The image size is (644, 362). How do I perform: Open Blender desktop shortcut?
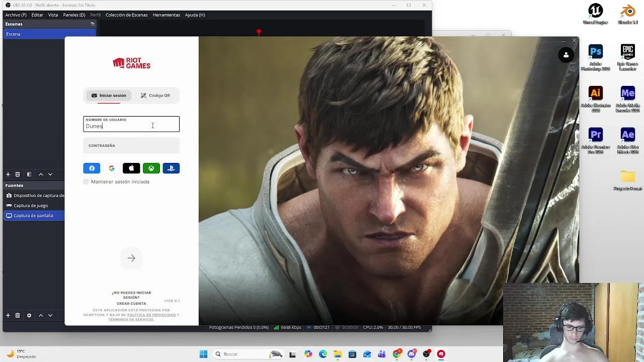pyautogui.click(x=627, y=14)
